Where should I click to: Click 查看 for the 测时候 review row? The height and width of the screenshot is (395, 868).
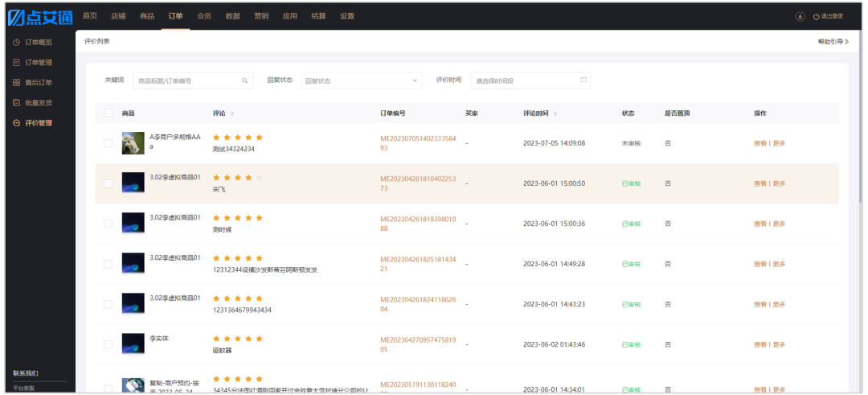(x=760, y=224)
